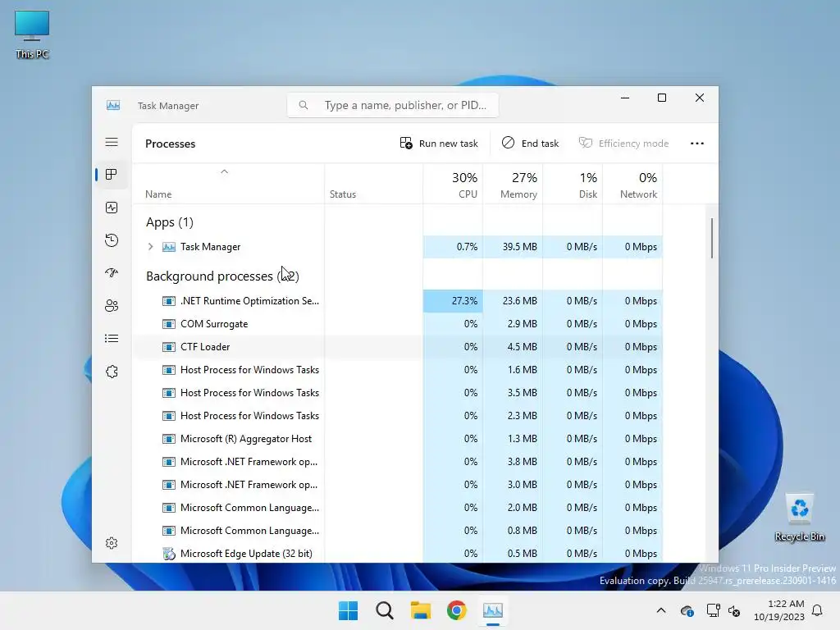The height and width of the screenshot is (630, 840).
Task: Click the Task Manager title bar icon
Action: (113, 105)
